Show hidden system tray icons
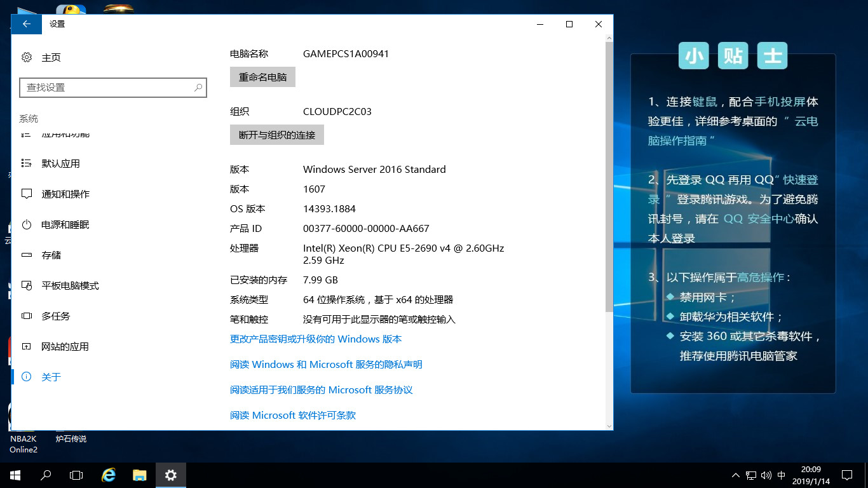868x488 pixels. [x=736, y=475]
